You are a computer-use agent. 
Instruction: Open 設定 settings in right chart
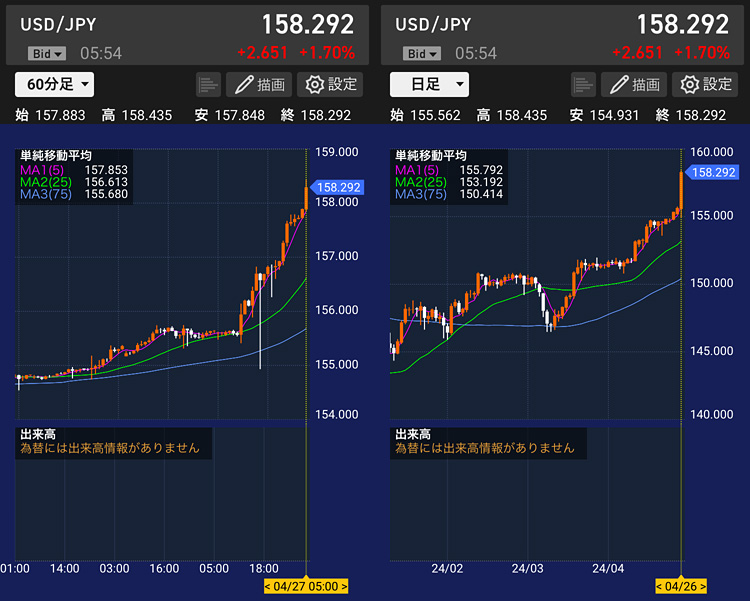706,85
